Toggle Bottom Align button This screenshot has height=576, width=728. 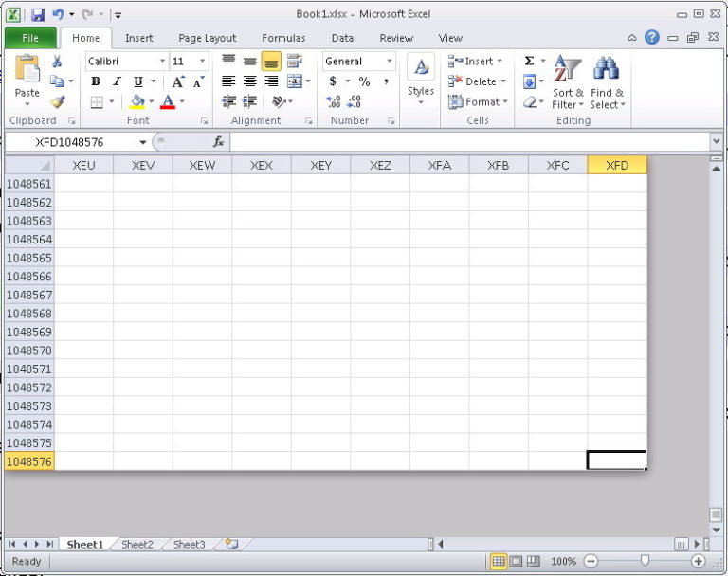coord(271,62)
